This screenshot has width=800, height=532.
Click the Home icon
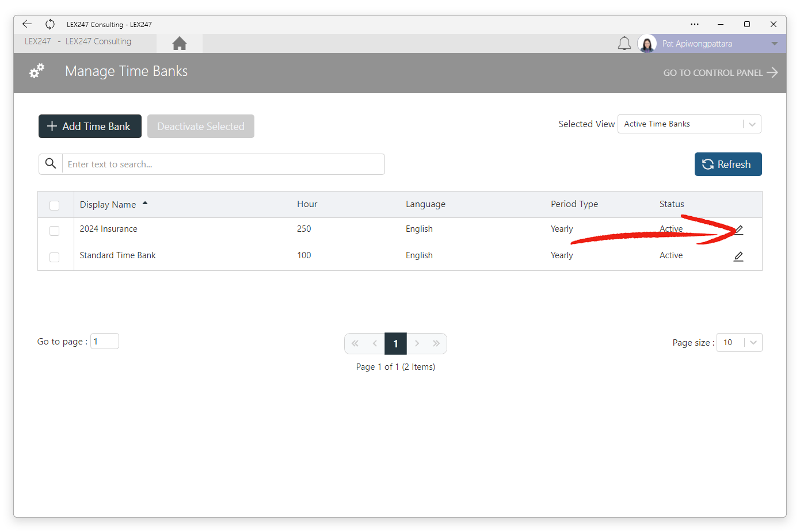coord(180,44)
